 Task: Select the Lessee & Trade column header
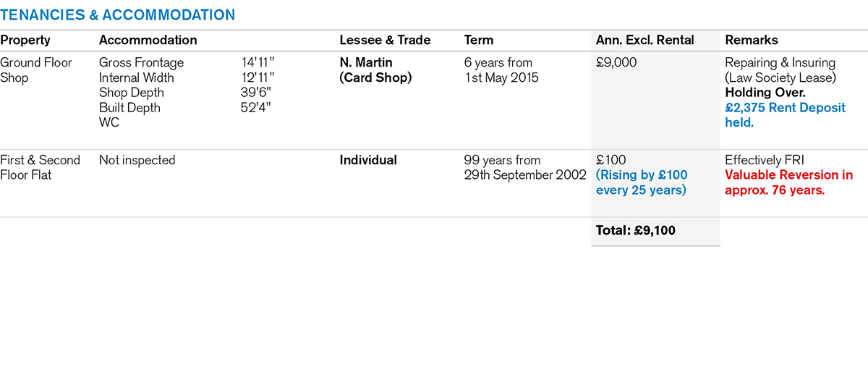(x=385, y=41)
